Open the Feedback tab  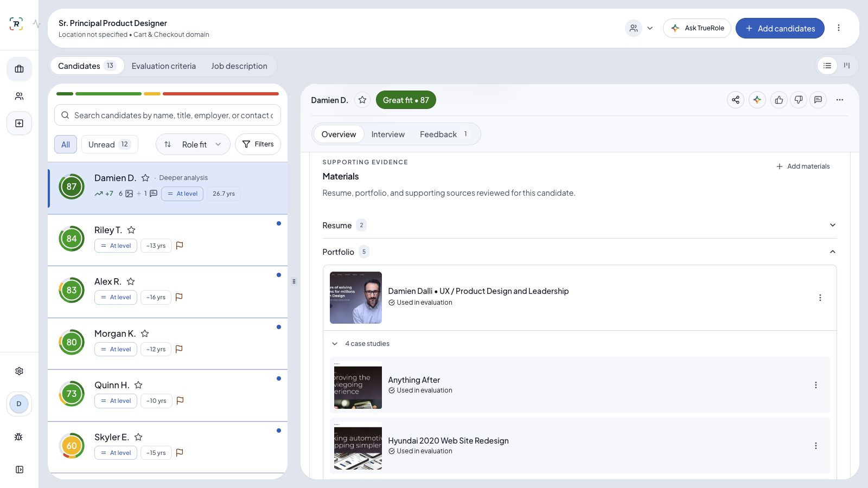click(x=445, y=134)
